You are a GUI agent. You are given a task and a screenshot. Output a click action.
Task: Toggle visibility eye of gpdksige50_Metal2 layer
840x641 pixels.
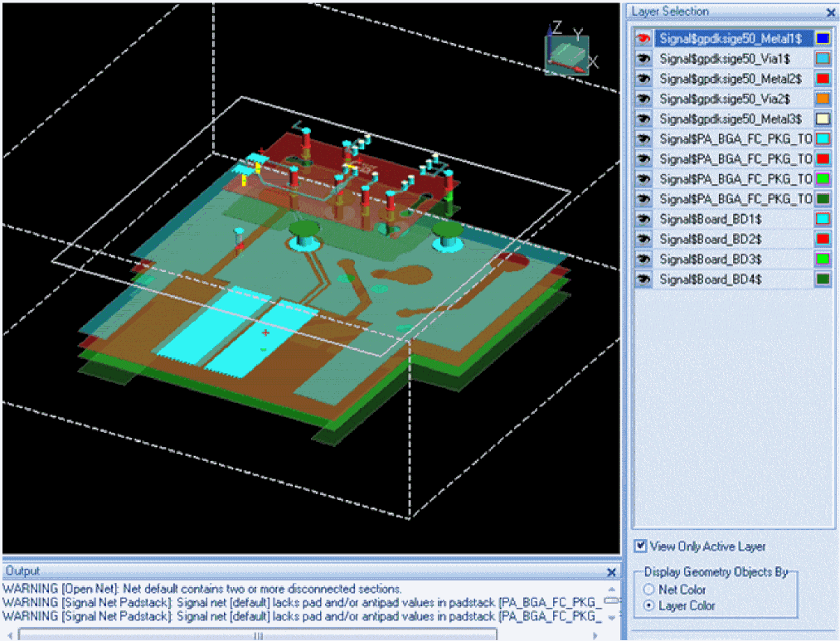click(643, 79)
